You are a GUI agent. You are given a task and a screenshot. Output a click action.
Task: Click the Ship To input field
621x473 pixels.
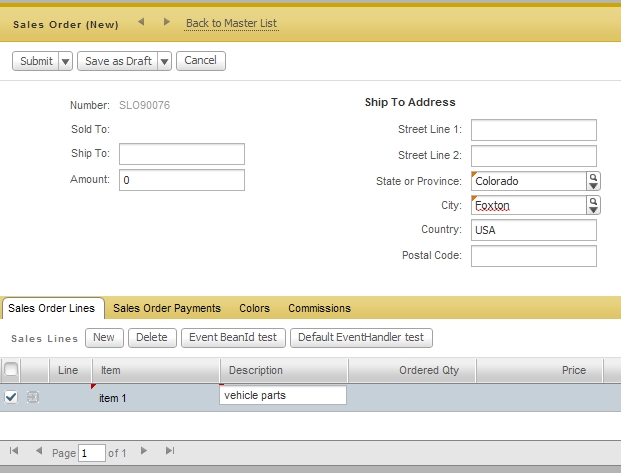coord(181,154)
